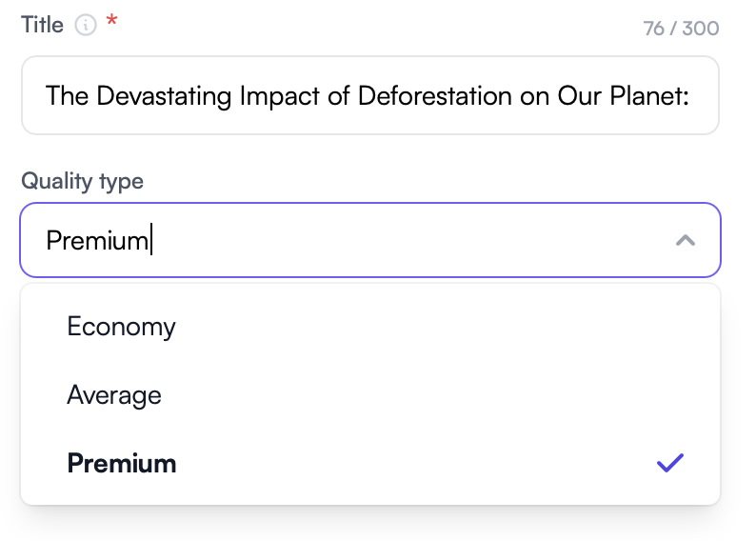The height and width of the screenshot is (541, 756).
Task: Click the info icon beside Title
Action: pyautogui.click(x=86, y=27)
